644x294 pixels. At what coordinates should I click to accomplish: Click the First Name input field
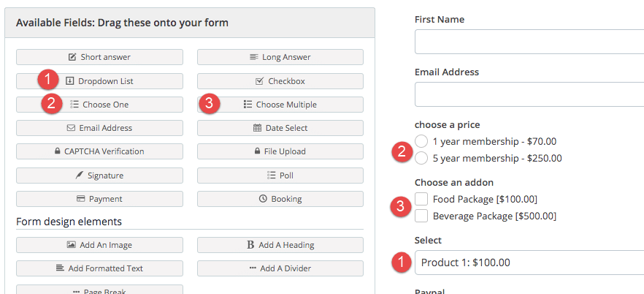[x=529, y=42]
